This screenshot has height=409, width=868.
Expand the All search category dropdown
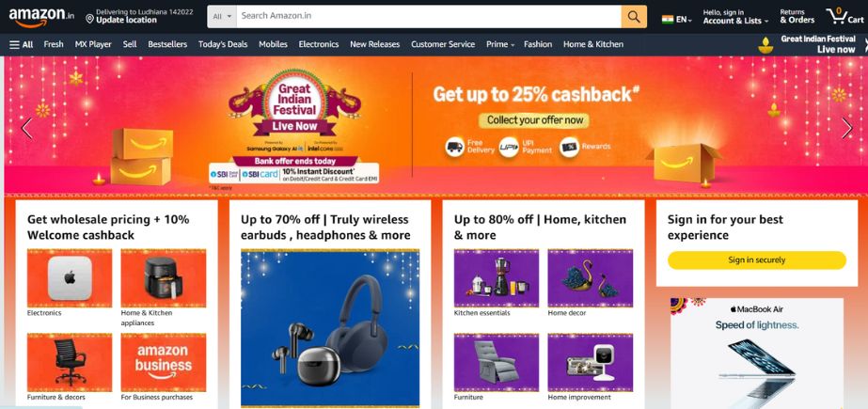click(222, 17)
